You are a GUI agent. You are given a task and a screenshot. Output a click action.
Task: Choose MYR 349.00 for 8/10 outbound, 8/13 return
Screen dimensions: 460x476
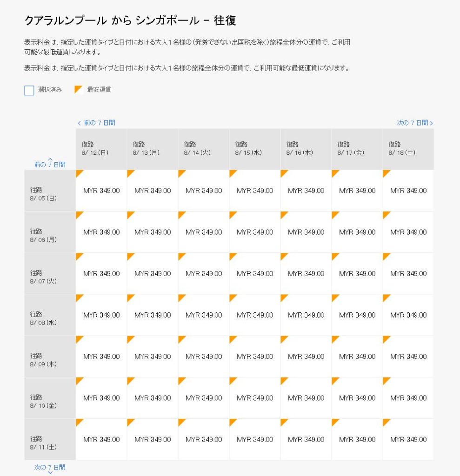click(x=153, y=398)
